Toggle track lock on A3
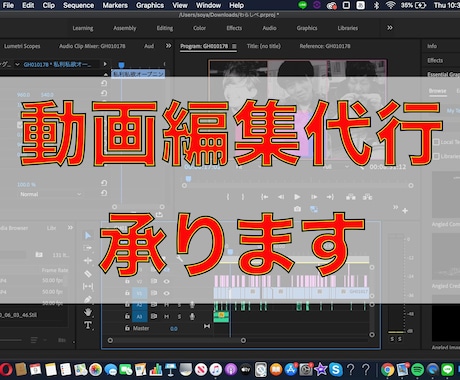The image size is (460, 380). coord(127,316)
